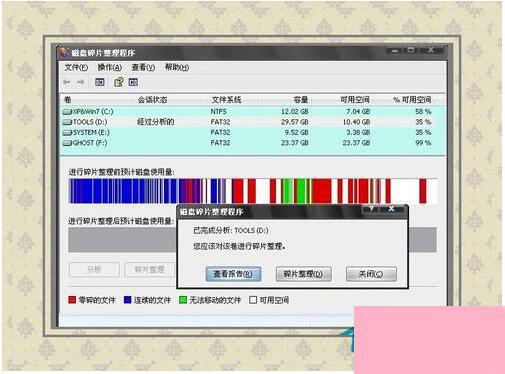Click the TOOLS (D:) drive icon
The image size is (505, 374).
pos(67,122)
